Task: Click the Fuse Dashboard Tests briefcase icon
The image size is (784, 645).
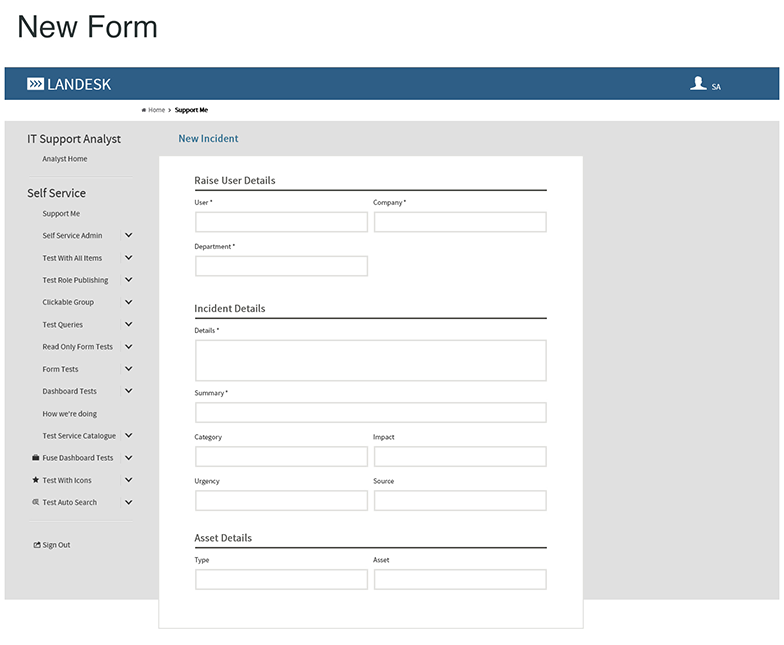Action: [x=36, y=458]
